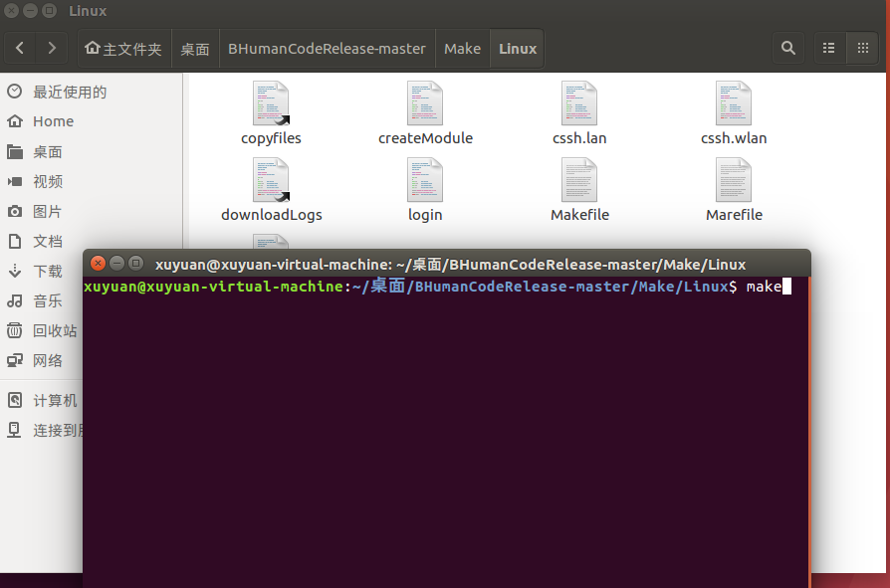Click the search magnifier icon
The height and width of the screenshot is (588, 890).
[787, 47]
